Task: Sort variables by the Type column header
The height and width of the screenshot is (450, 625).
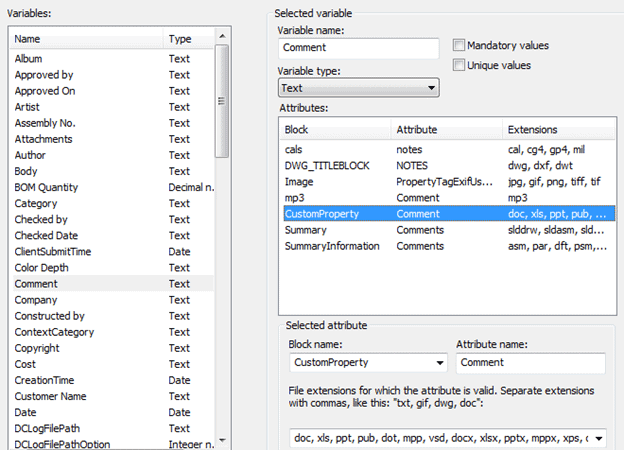Action: click(190, 39)
